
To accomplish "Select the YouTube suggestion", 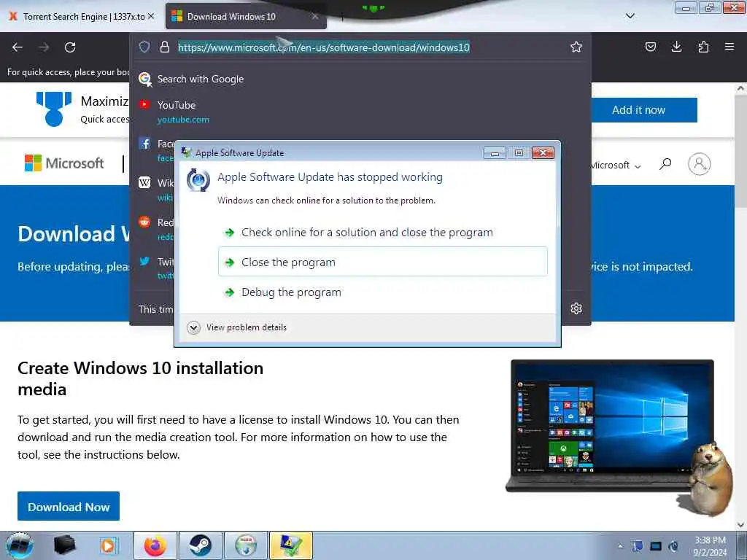I will pos(360,112).
